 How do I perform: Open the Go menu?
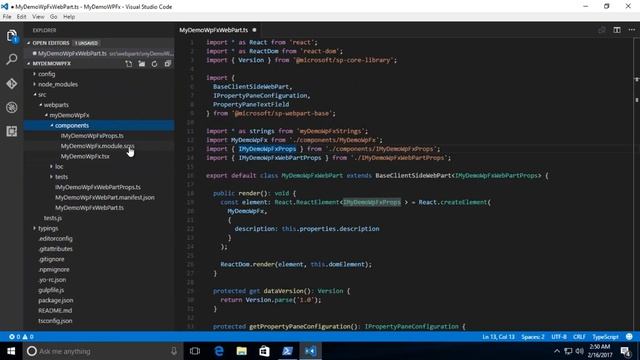(x=53, y=17)
